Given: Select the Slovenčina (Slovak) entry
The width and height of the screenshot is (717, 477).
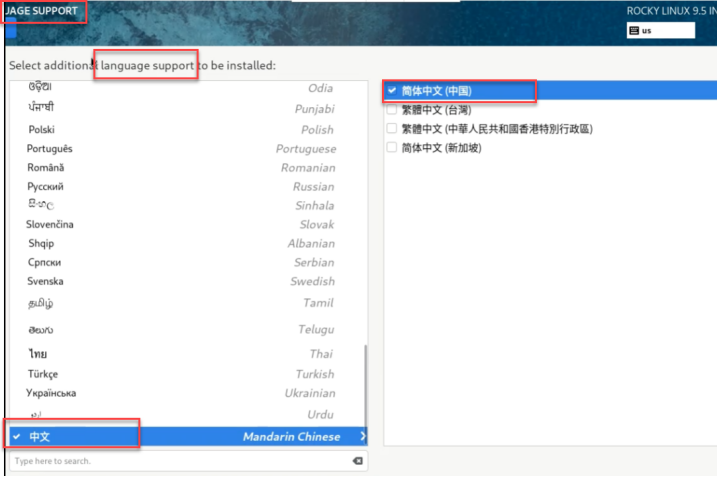Looking at the screenshot, I should 180,225.
